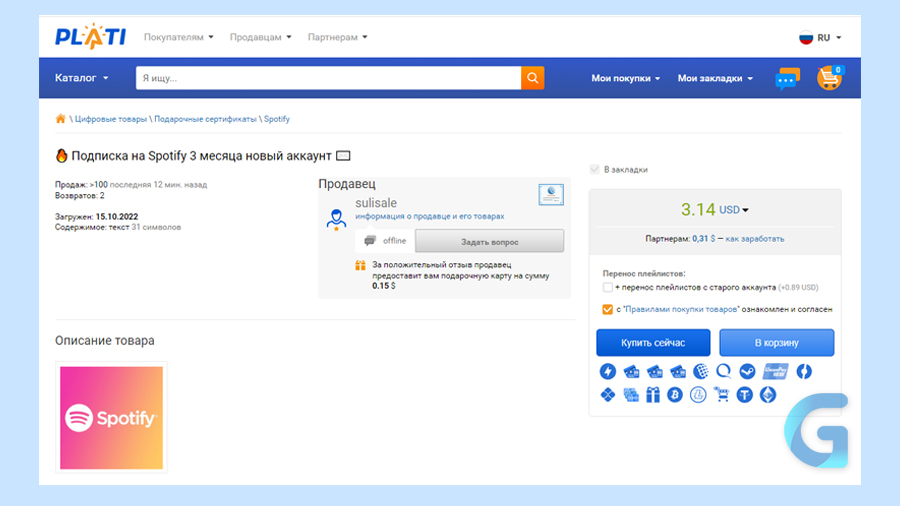Click the upload date '15.10.2022'
The height and width of the screenshot is (506, 900).
[117, 217]
